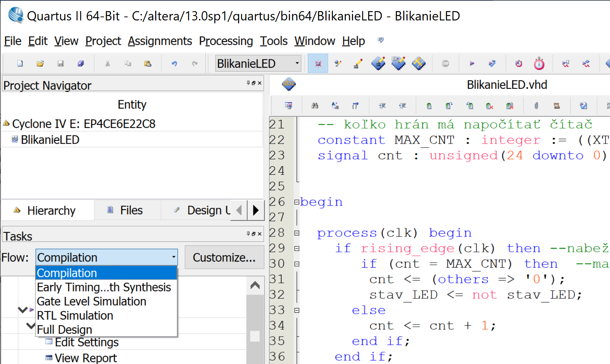This screenshot has width=610, height=364.
Task: Click the Stop Processing icon
Action: [445, 63]
